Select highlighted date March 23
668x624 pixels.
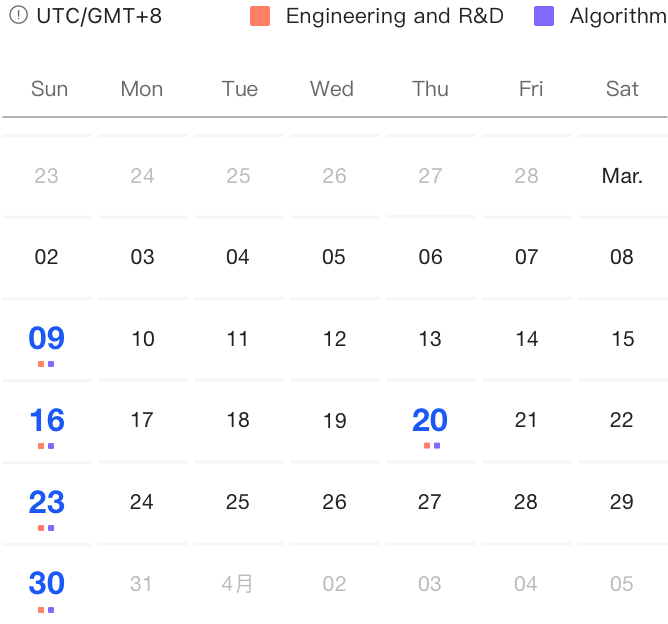pyautogui.click(x=47, y=502)
